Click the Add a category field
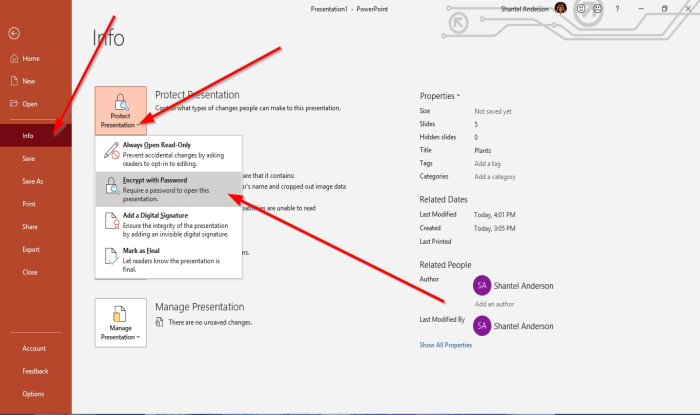This screenshot has width=700, height=415. (x=495, y=177)
